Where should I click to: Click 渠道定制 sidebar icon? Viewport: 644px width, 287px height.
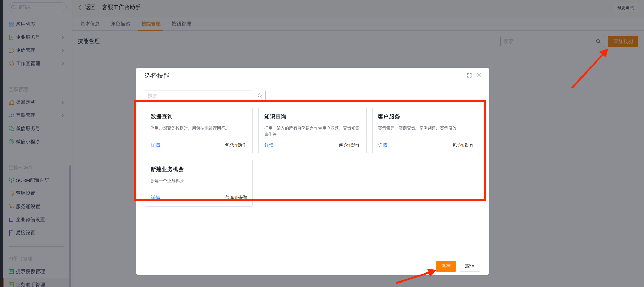point(11,102)
